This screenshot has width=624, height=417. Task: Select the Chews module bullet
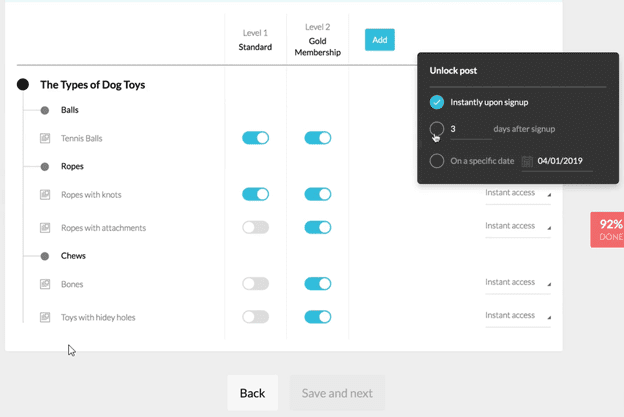[45, 256]
